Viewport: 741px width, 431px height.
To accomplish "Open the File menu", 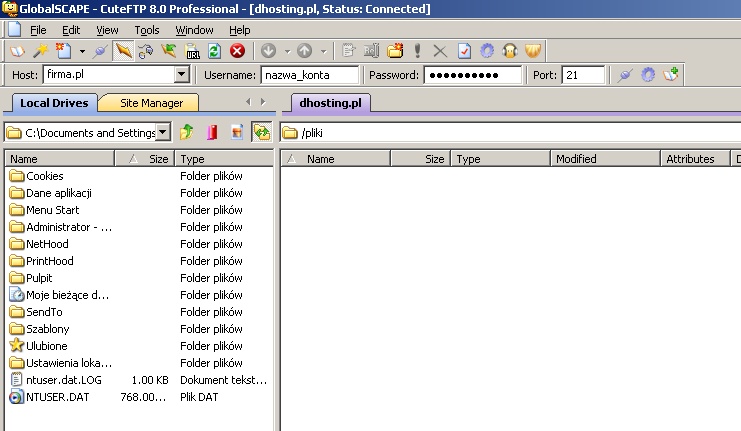I will 38,30.
